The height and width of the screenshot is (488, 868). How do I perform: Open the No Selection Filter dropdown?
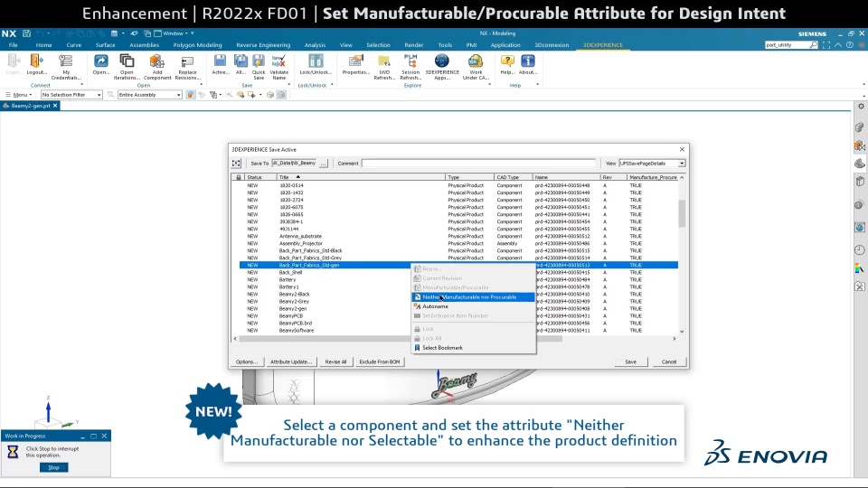[x=71, y=95]
